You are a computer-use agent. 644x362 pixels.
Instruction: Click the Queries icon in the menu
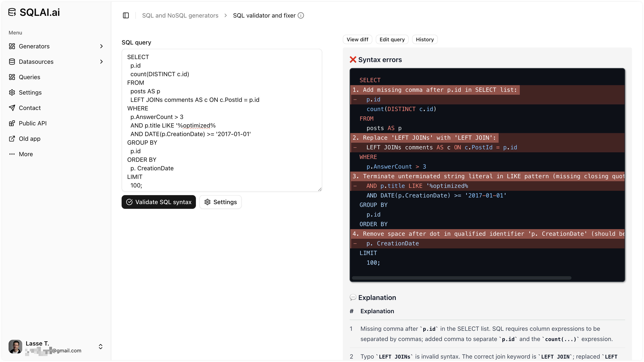[12, 77]
